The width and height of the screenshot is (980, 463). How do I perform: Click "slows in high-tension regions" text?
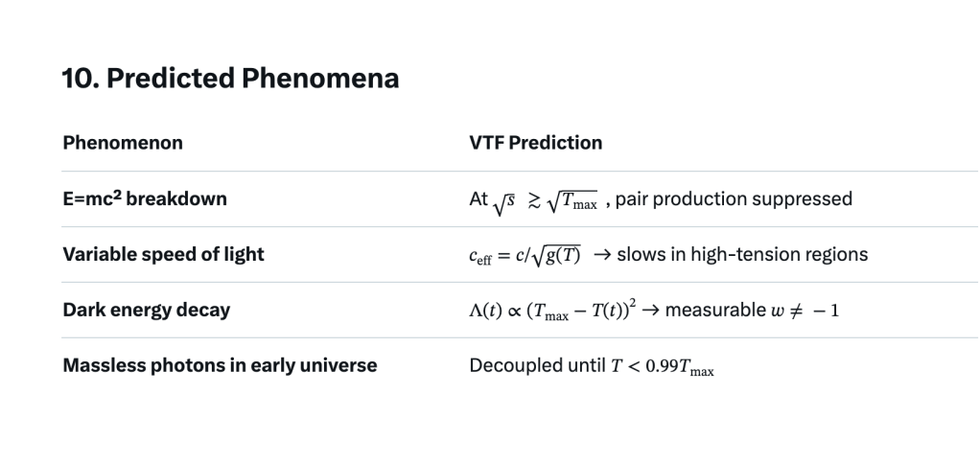coord(742,255)
